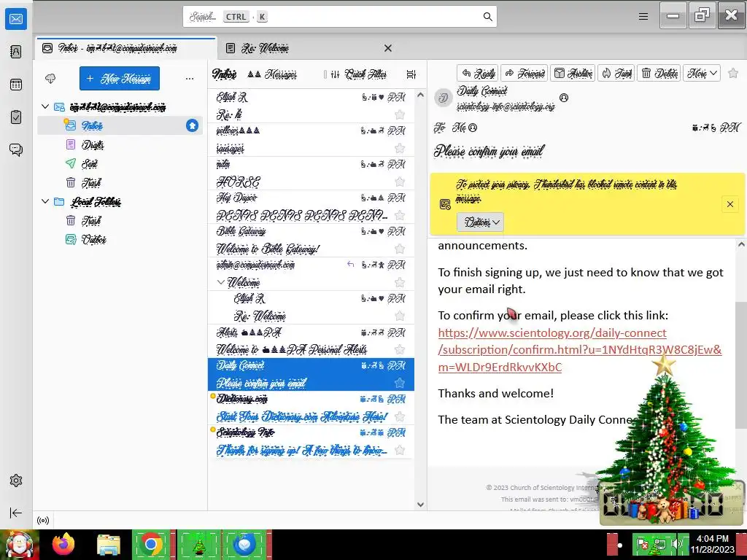This screenshot has height=560, width=747.
Task: Click the Forward button
Action: pos(525,74)
